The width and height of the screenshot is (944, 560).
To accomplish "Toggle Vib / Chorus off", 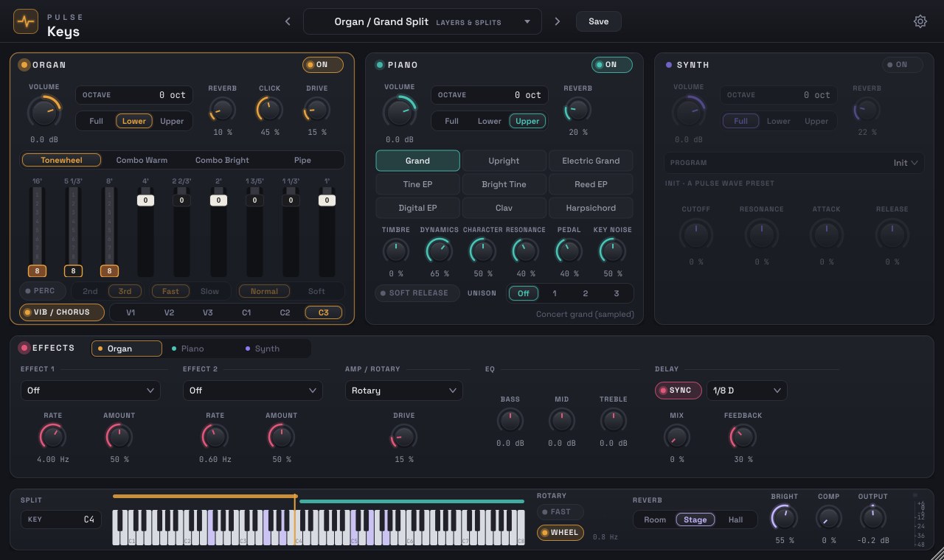I will [x=62, y=312].
